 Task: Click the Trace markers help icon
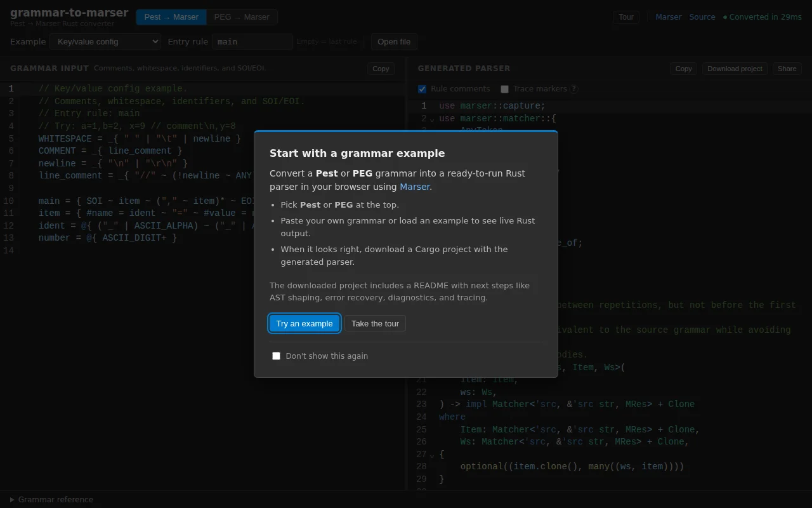[x=574, y=89]
